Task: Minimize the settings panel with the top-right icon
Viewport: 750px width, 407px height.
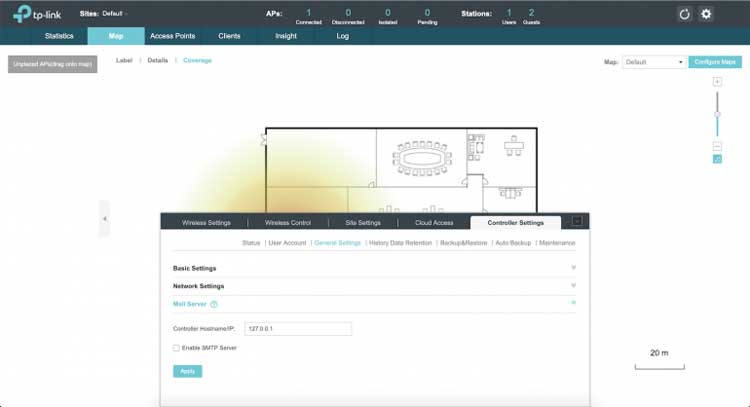Action: tap(577, 221)
